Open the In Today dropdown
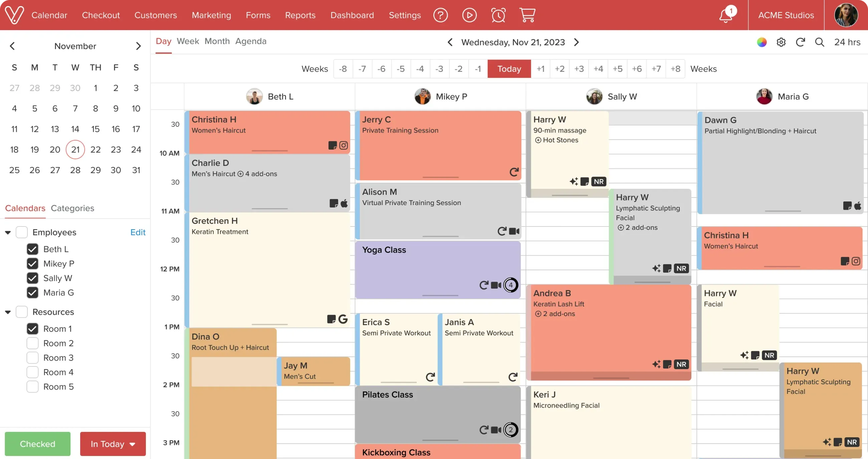868x459 pixels. click(x=113, y=444)
